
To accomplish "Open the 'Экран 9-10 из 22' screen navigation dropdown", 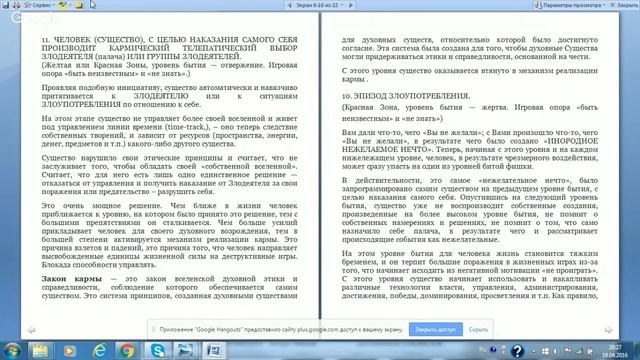I will [320, 5].
